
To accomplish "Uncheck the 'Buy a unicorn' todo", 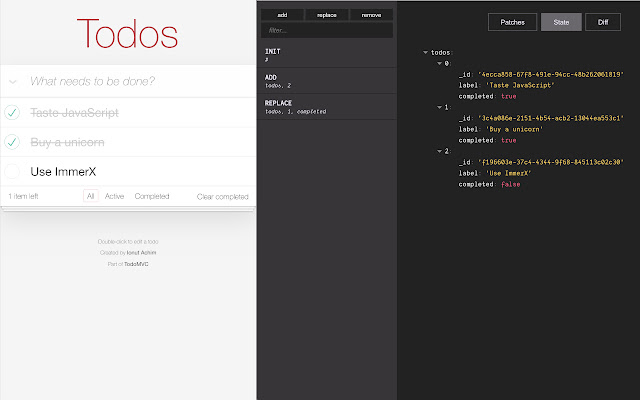I will [x=12, y=142].
